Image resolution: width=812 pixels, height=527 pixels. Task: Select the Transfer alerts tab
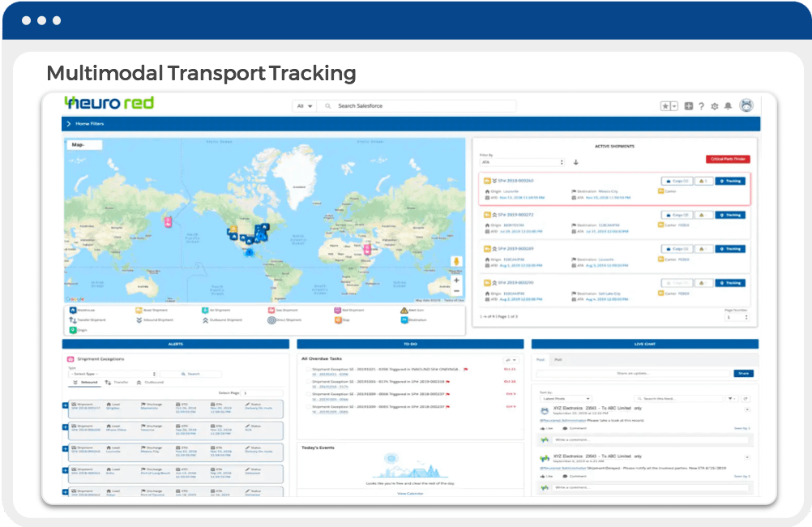pos(117,383)
